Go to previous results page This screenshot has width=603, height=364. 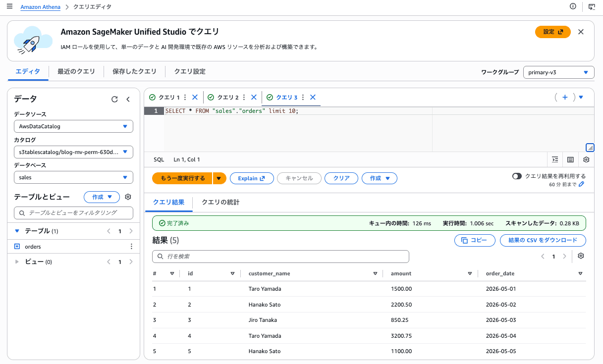pyautogui.click(x=543, y=257)
